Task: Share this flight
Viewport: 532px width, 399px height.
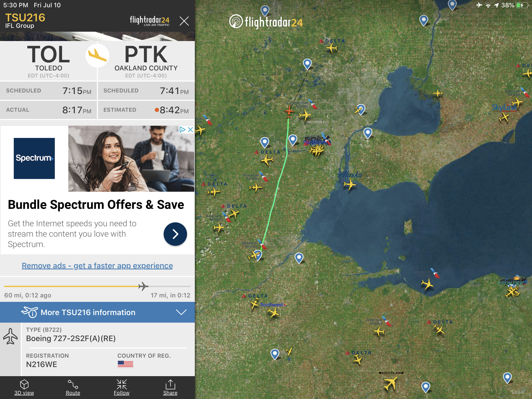Action: [x=170, y=387]
